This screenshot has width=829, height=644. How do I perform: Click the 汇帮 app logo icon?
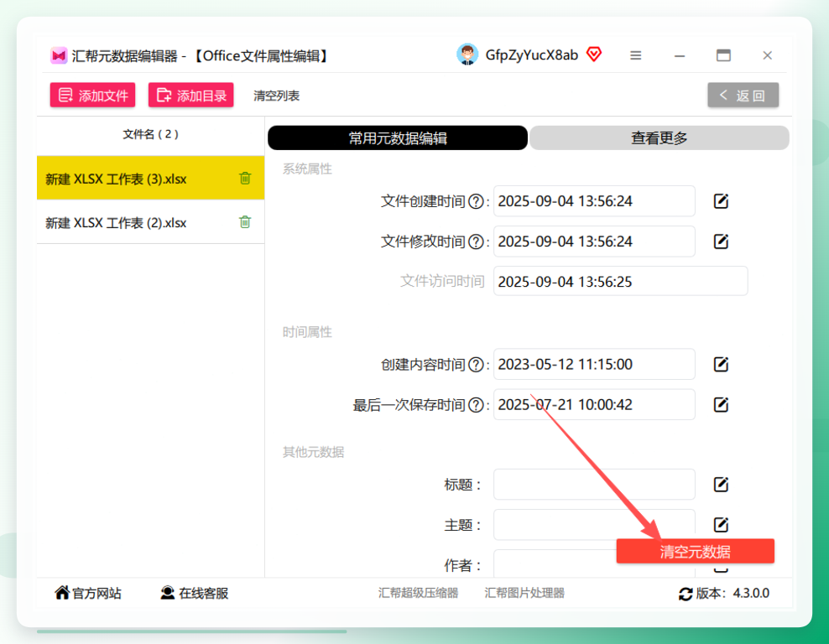[59, 55]
